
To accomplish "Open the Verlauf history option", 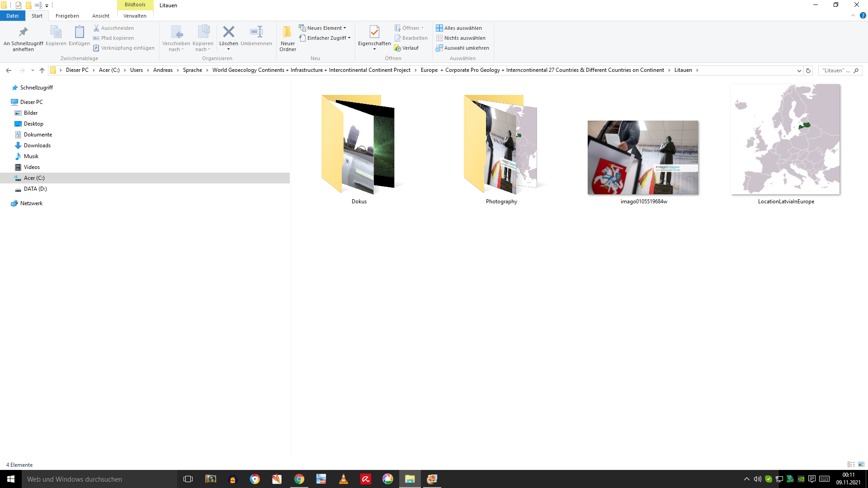I will 406,48.
